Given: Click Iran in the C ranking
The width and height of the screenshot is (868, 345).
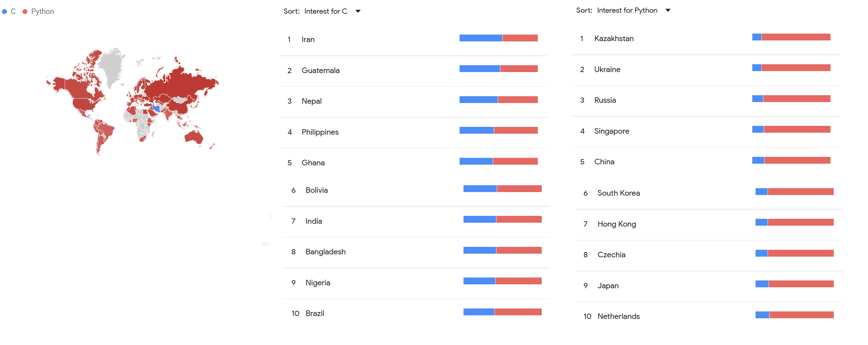Looking at the screenshot, I should 308,39.
